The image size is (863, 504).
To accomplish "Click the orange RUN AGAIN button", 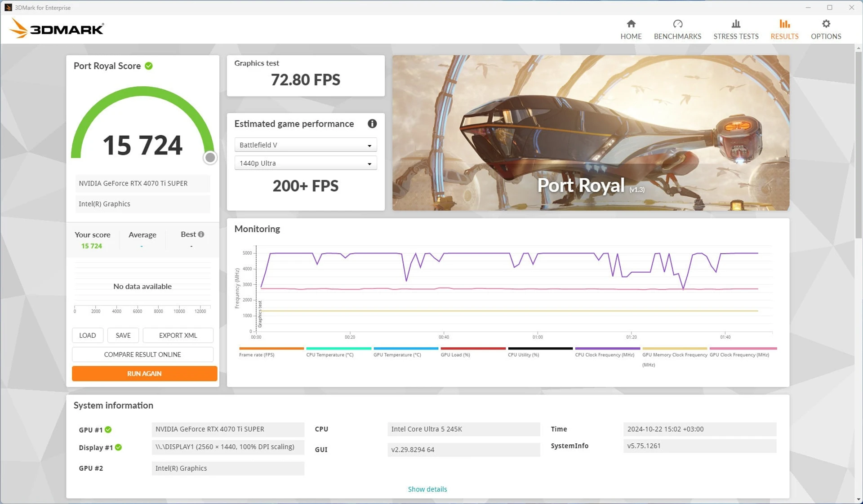I will click(x=144, y=373).
